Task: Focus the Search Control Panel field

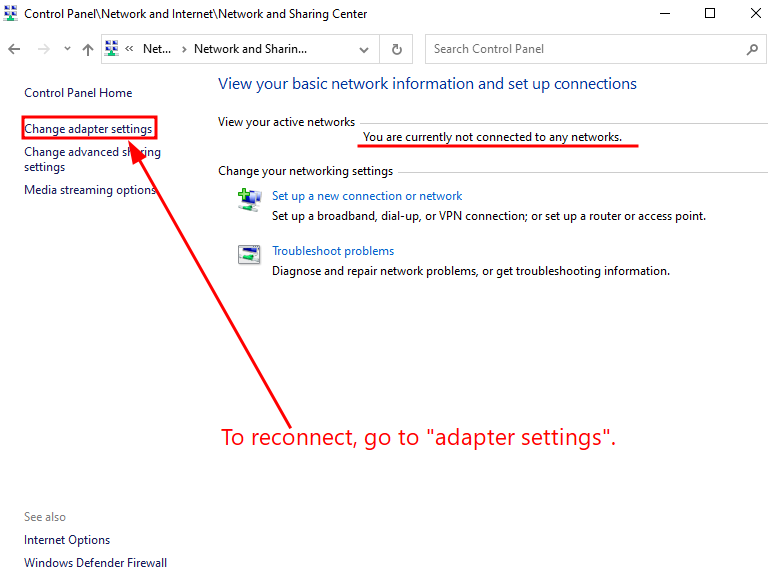Action: tap(585, 49)
